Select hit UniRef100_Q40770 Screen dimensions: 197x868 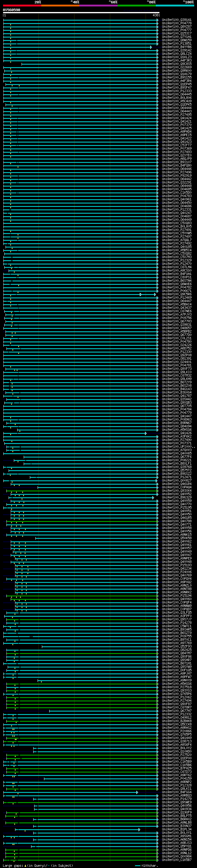(176, 504)
